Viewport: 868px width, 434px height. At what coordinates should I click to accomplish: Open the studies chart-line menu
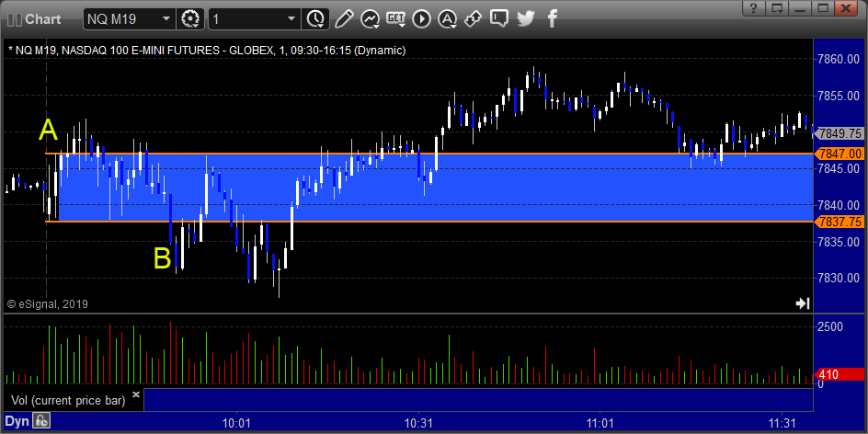point(370,18)
